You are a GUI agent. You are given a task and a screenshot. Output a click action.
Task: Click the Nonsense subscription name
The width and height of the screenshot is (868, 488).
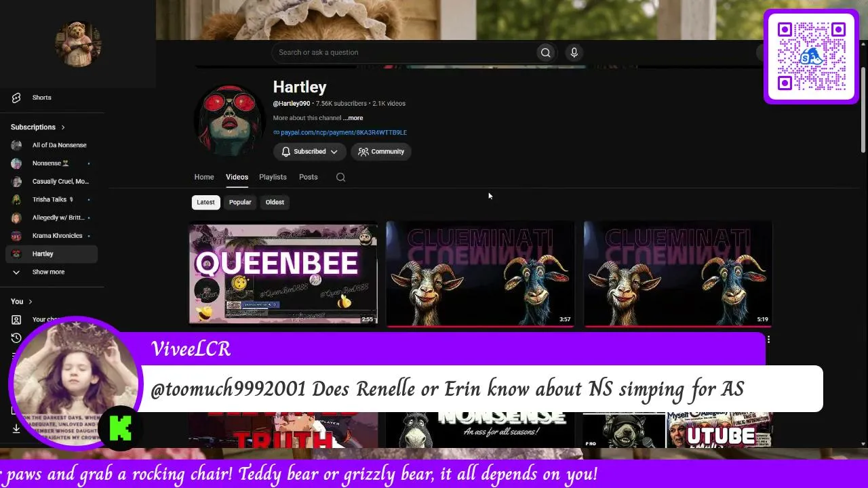(x=50, y=163)
